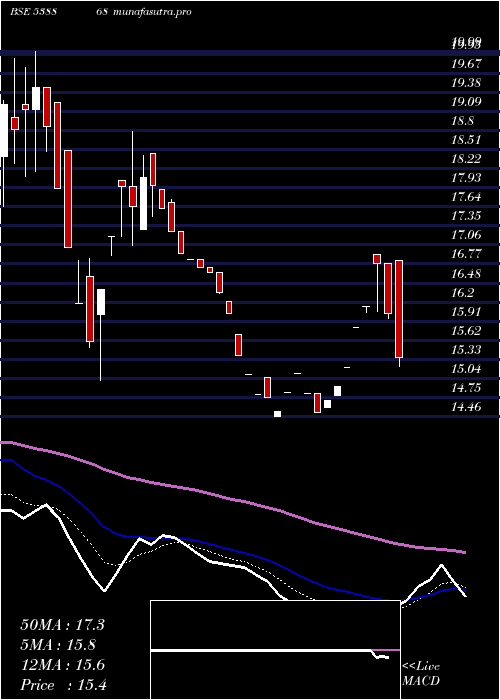
Task: Click the 19.38 price axis label
Action: [466, 83]
